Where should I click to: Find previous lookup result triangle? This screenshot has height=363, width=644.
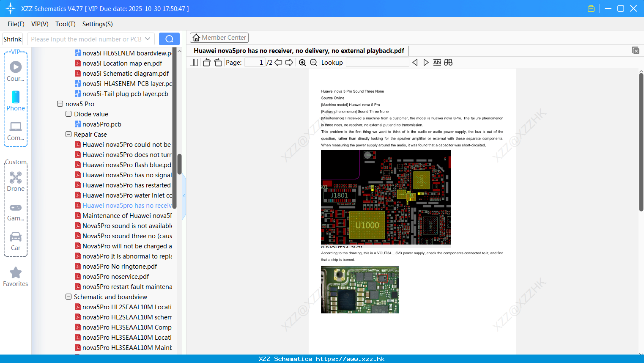click(415, 63)
